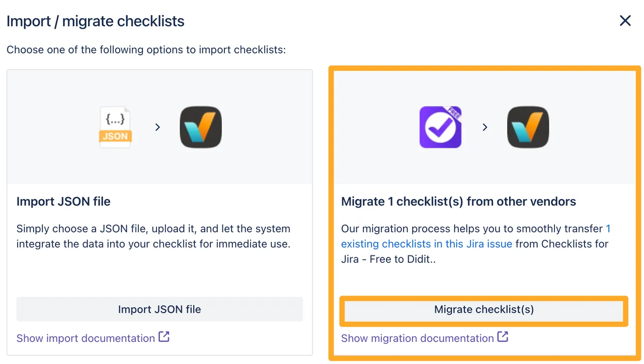The image size is (644, 364).
Task: Click the arrow between JSON and Didit icons
Action: click(157, 128)
